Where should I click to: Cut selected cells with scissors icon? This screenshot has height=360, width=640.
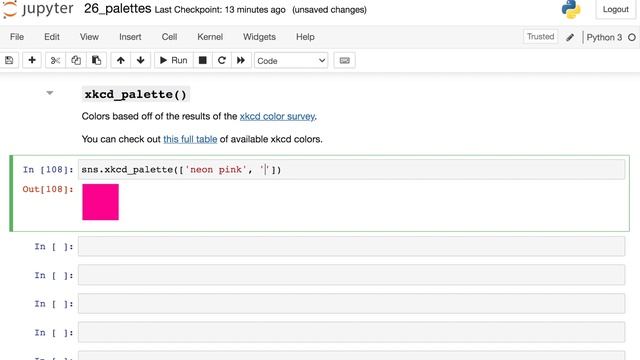pyautogui.click(x=55, y=60)
